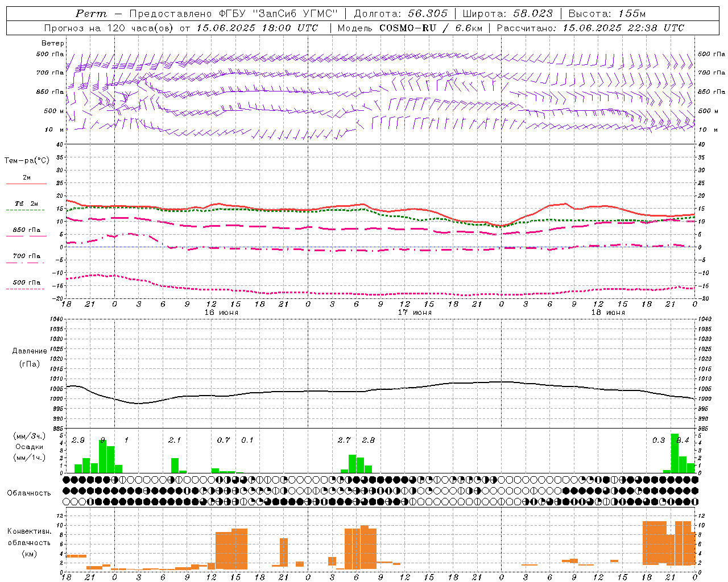
Task: Click the 'Прогноз на 120 часа(ов)' forecast header
Action: (x=109, y=28)
